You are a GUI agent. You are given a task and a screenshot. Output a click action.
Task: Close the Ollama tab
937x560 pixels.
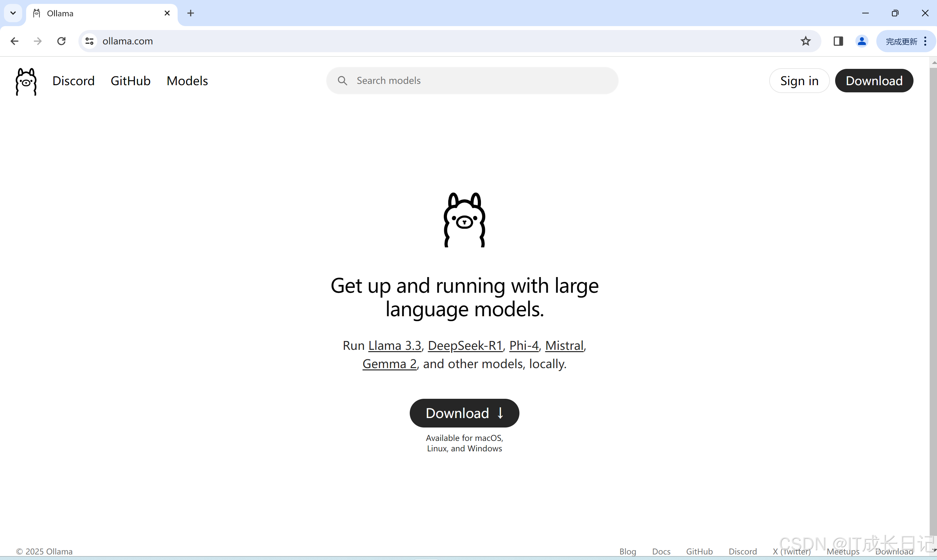click(x=167, y=13)
